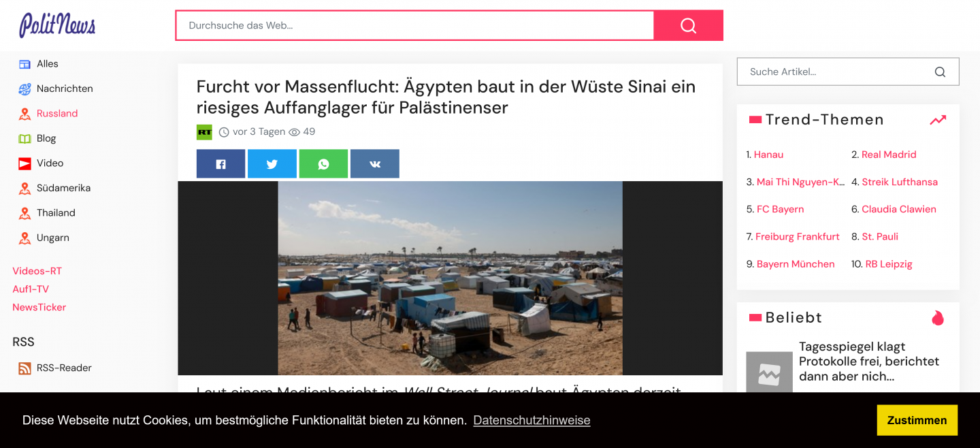
Task: Accept cookies with Zustimmen button
Action: pyautogui.click(x=917, y=420)
